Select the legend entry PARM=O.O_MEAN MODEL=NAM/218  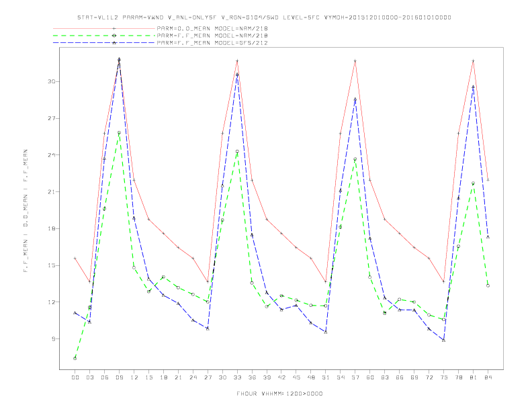click(x=212, y=28)
